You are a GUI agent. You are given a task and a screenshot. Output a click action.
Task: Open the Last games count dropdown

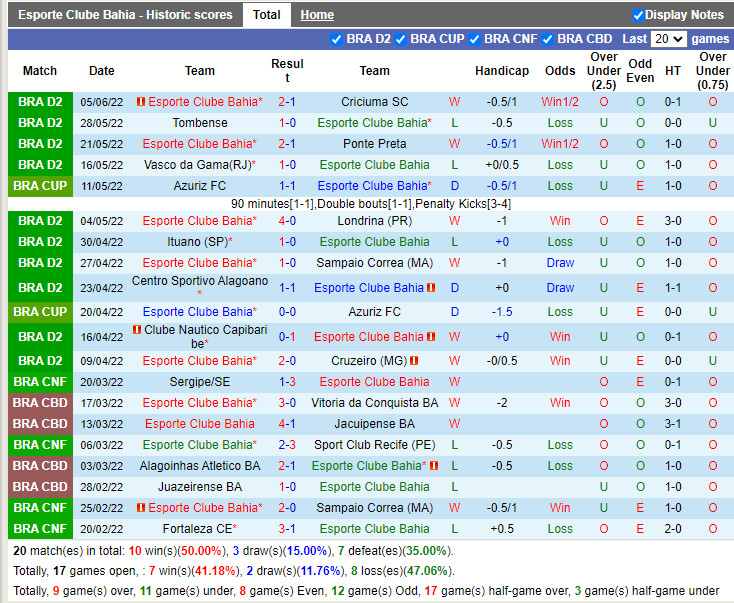pyautogui.click(x=668, y=39)
